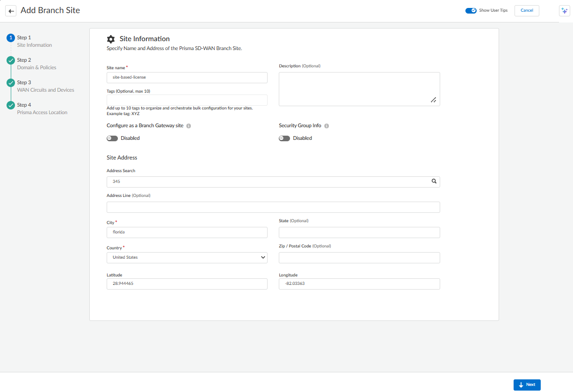Screen dimensions: 573x392
Task: Click the Zip / Postal Code field
Action: click(359, 258)
